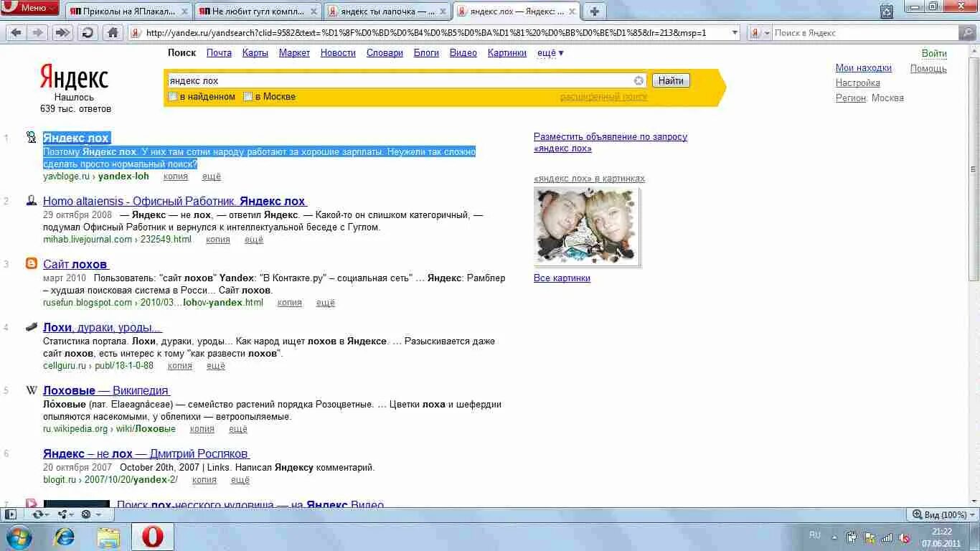This screenshot has height=551, width=980.
Task: Open the address bar history dropdown
Action: point(735,33)
